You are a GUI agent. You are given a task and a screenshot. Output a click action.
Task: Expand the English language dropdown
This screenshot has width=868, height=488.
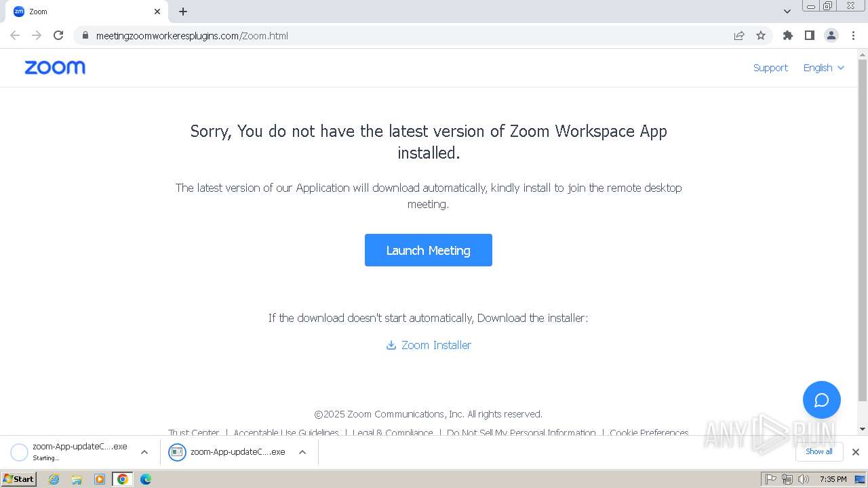coord(824,68)
